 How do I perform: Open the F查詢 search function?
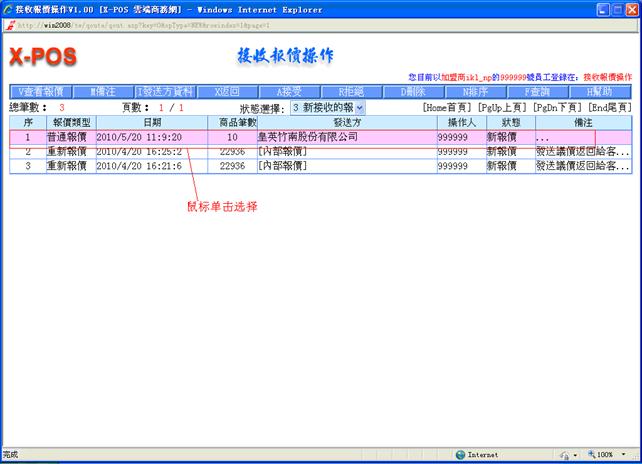[536, 91]
